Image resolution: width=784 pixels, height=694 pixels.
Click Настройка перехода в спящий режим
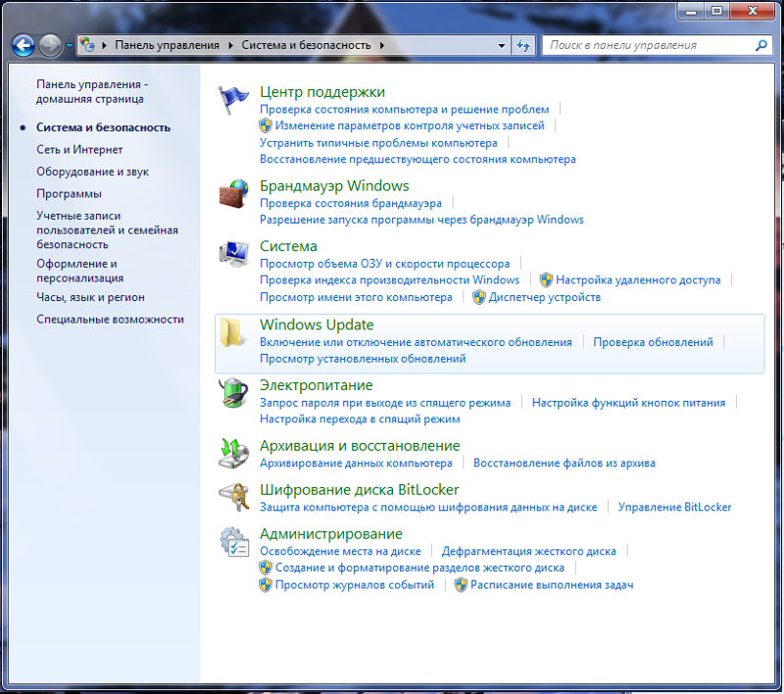pyautogui.click(x=360, y=419)
